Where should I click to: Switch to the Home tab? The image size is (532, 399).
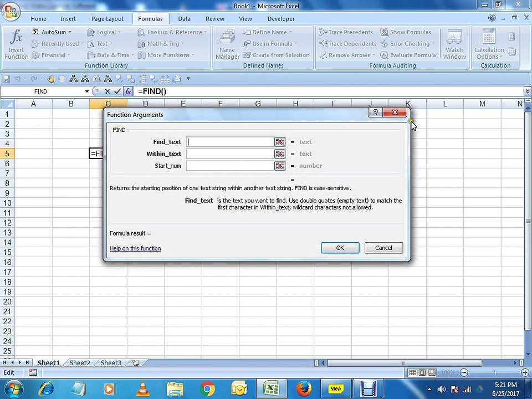pyautogui.click(x=38, y=19)
